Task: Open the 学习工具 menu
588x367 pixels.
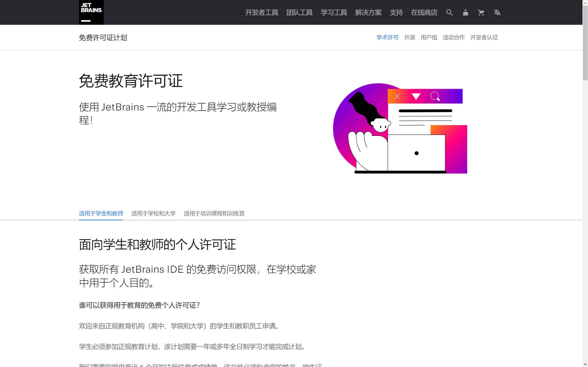Action: click(334, 12)
